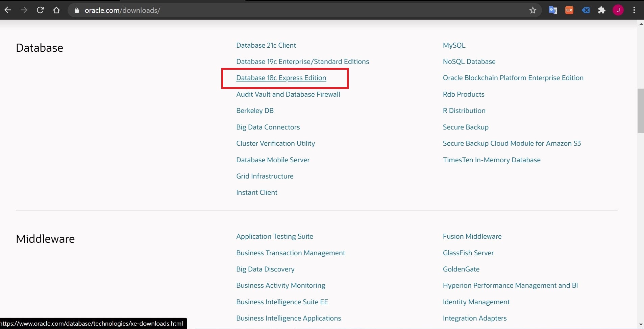Click the scrollbar down arrow

[x=641, y=325]
